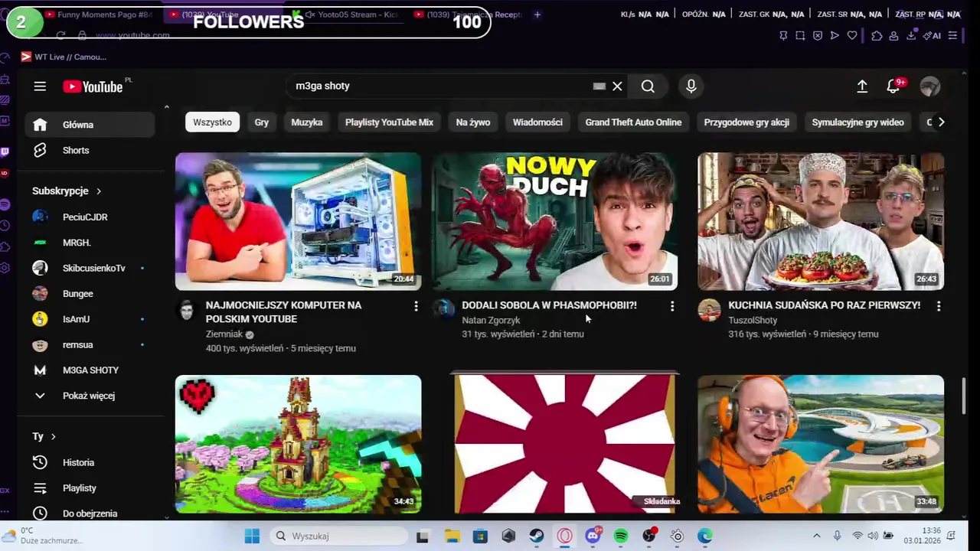Open the browser AI icon
Viewport: 980px width, 551px height.
(x=933, y=35)
